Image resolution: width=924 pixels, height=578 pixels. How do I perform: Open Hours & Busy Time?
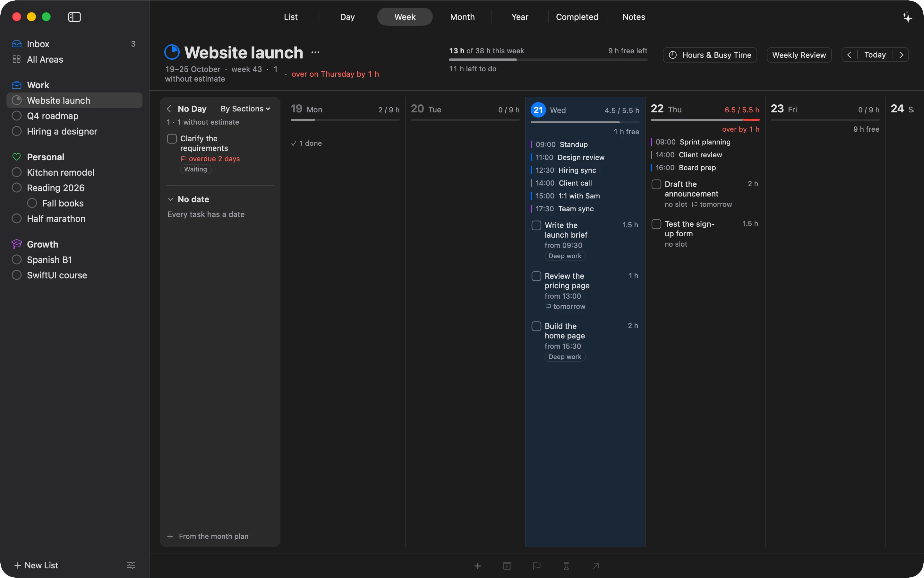click(x=710, y=55)
